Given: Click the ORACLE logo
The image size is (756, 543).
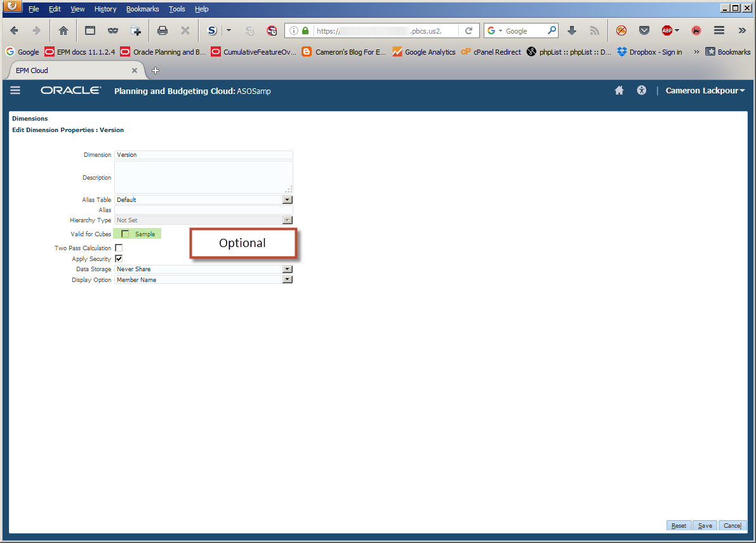Looking at the screenshot, I should point(71,90).
